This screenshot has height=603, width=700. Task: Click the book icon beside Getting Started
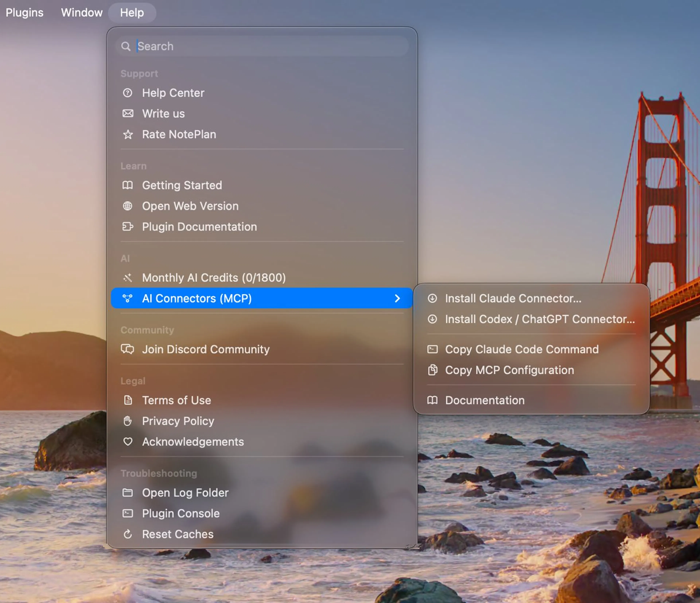pyautogui.click(x=127, y=185)
